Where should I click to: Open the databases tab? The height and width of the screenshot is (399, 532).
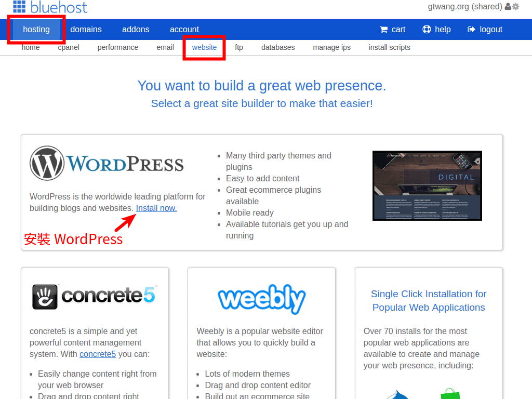pyautogui.click(x=278, y=47)
